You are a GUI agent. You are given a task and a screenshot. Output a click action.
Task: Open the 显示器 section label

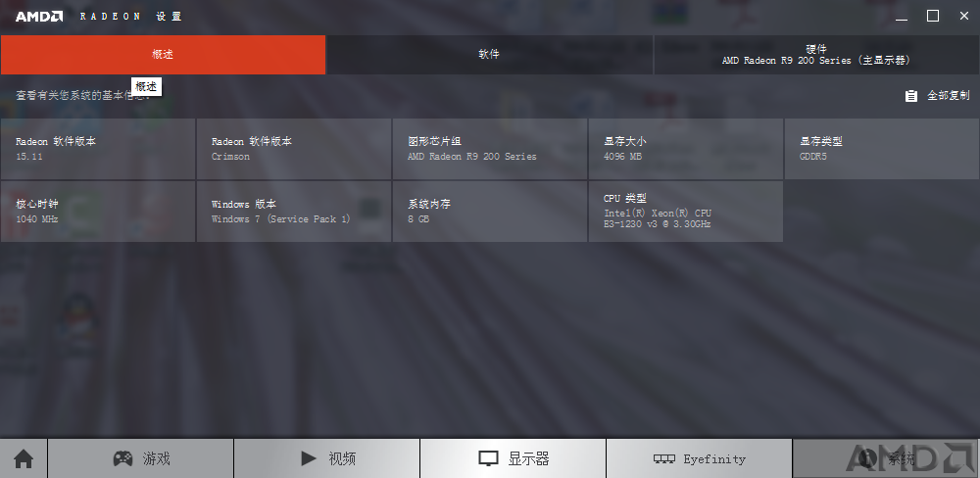(x=529, y=459)
